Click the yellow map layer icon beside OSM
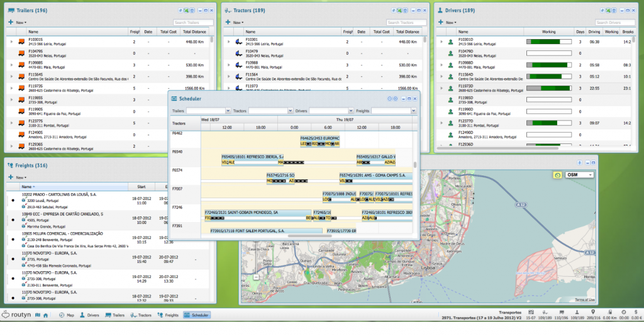 pyautogui.click(x=557, y=174)
